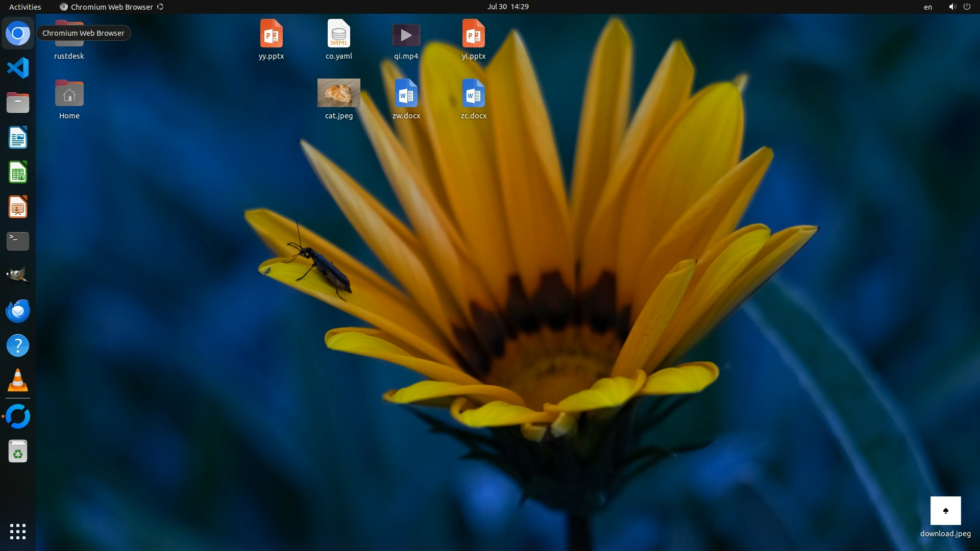This screenshot has width=980, height=551.
Task: Show Applications grid button
Action: point(18,531)
